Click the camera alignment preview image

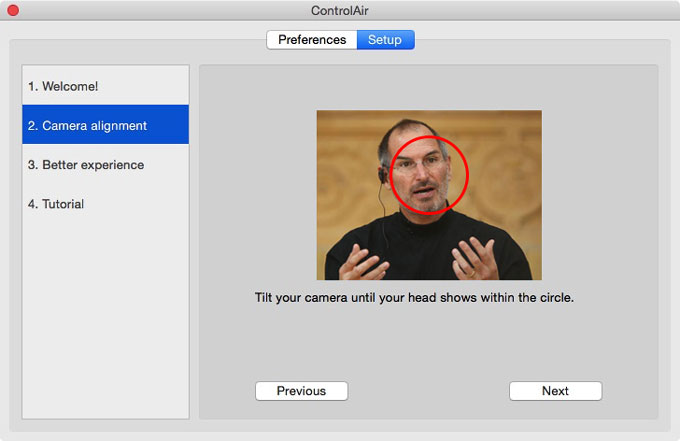coord(429,195)
